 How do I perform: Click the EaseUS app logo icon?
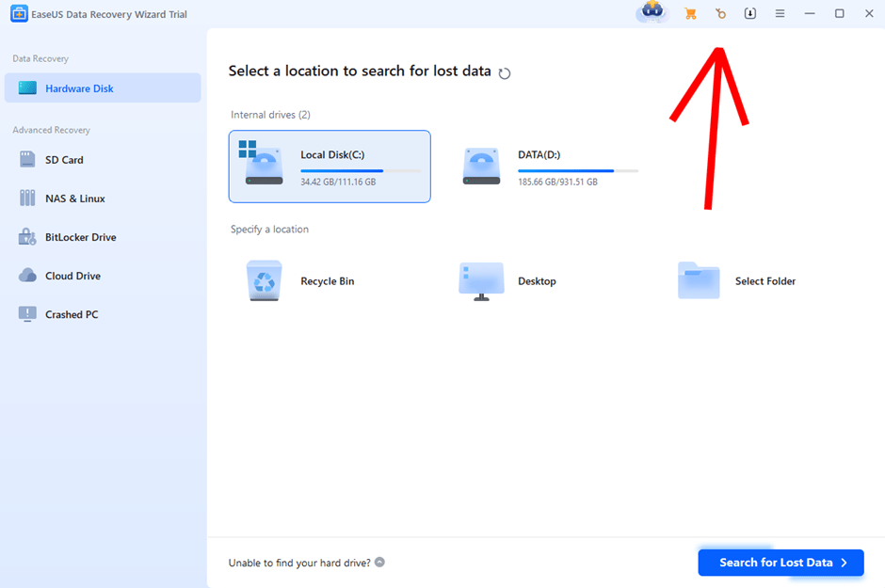click(x=19, y=13)
